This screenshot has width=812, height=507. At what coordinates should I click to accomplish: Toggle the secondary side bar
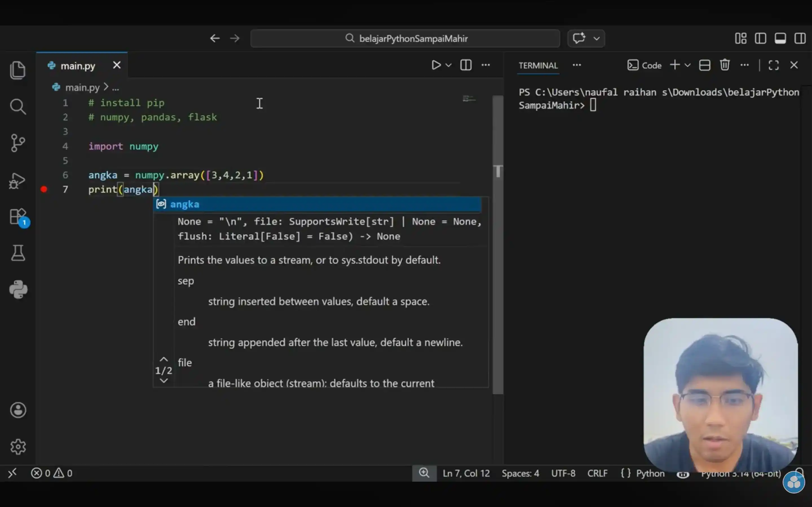(x=800, y=38)
